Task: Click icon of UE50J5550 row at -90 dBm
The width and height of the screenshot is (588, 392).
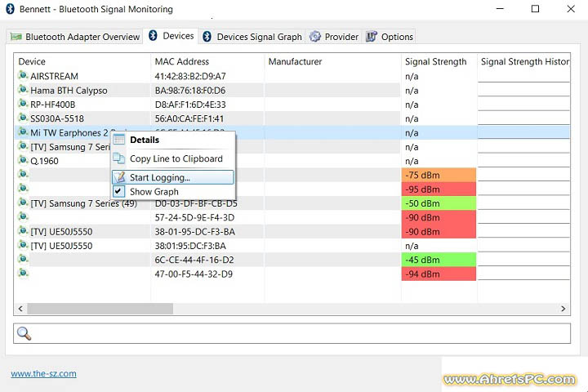Action: 23,231
